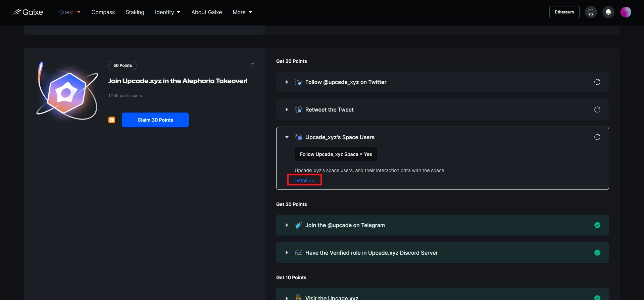Click the Galxe logo
Screen dimensions: 644x300
point(28,12)
